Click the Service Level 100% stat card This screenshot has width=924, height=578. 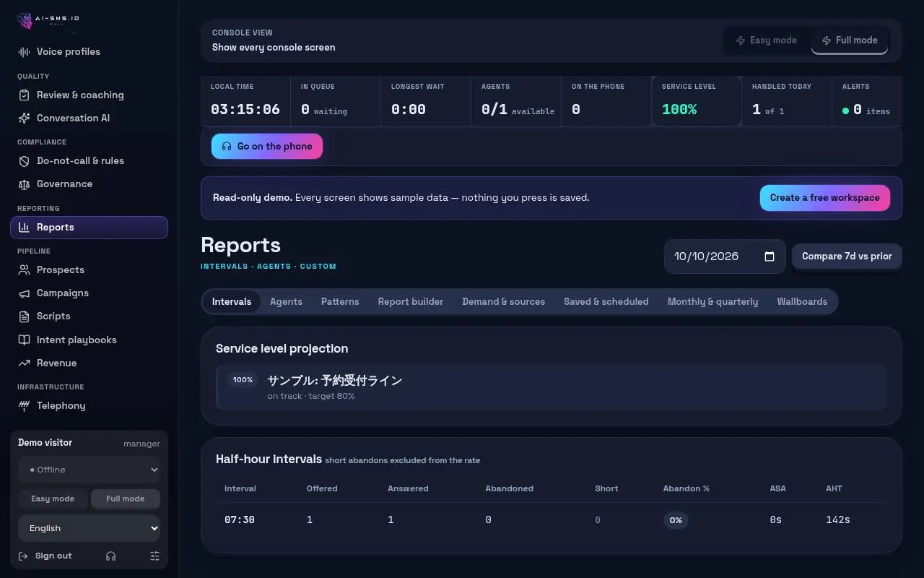(x=697, y=101)
